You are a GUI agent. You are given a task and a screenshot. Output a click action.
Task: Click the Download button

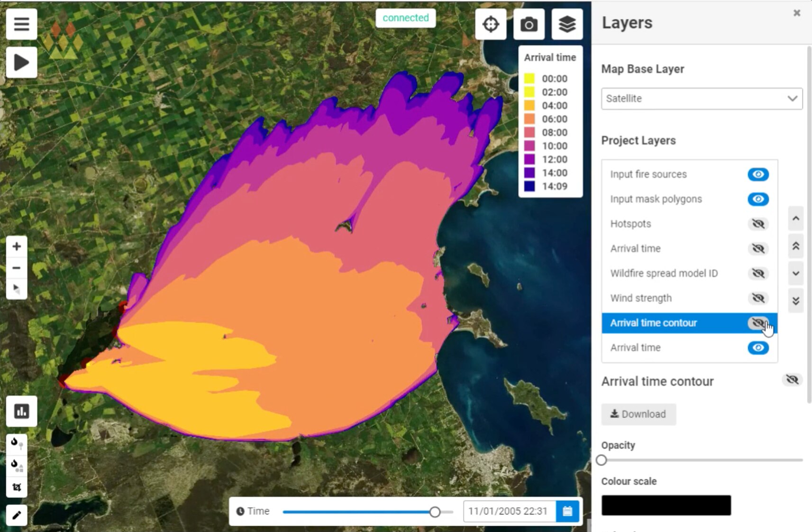point(639,414)
